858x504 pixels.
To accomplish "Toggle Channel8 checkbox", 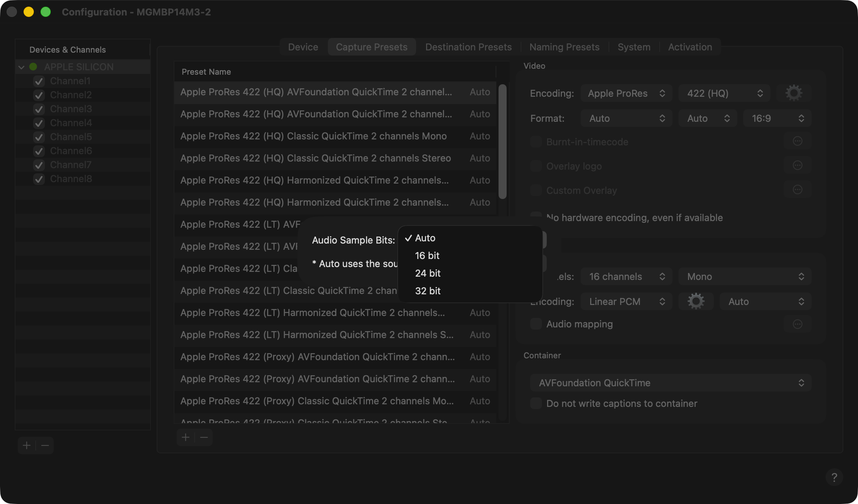I will tap(39, 179).
